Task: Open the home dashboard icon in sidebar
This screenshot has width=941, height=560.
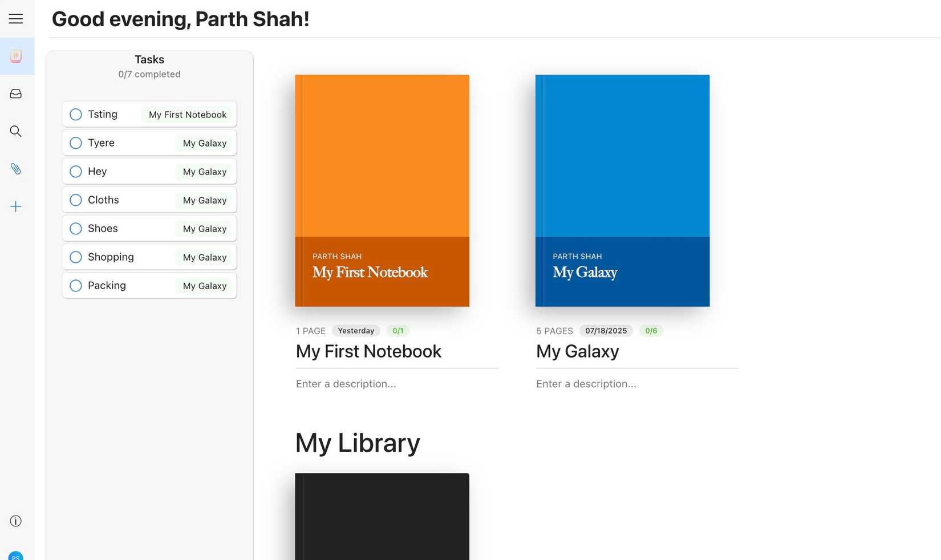Action: [x=16, y=56]
